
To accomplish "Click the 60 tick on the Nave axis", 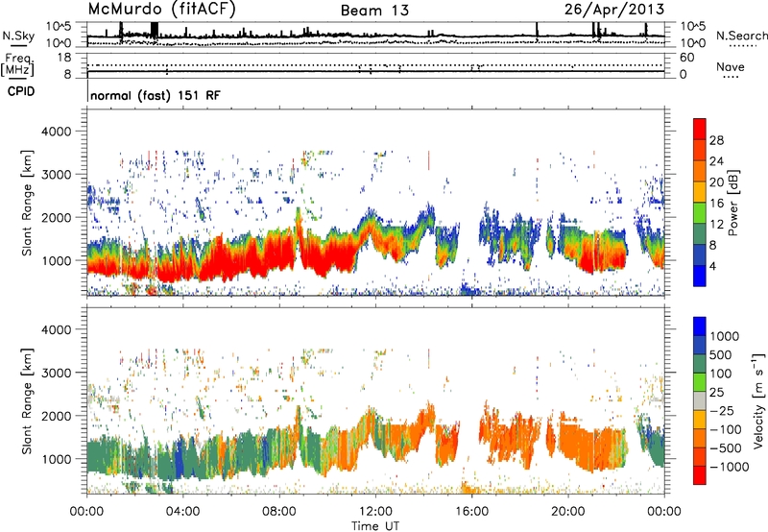I will 686,58.
